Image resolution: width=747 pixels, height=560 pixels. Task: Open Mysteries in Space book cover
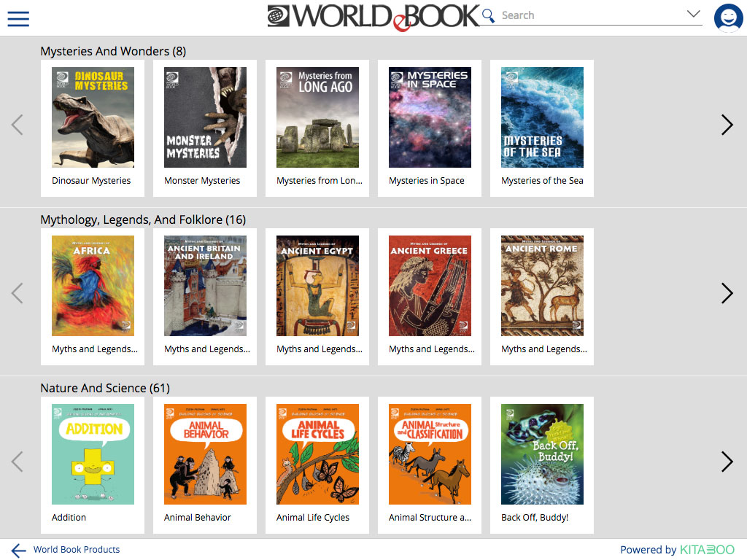[430, 117]
